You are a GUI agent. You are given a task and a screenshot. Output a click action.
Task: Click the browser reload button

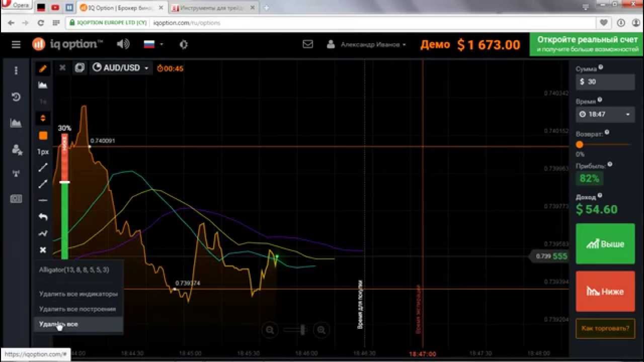coord(41,23)
